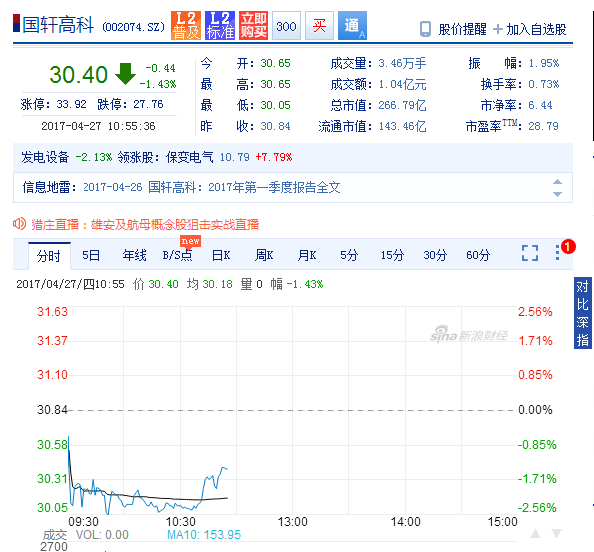Open the chart options dots menu
The image size is (594, 552).
[x=557, y=253]
